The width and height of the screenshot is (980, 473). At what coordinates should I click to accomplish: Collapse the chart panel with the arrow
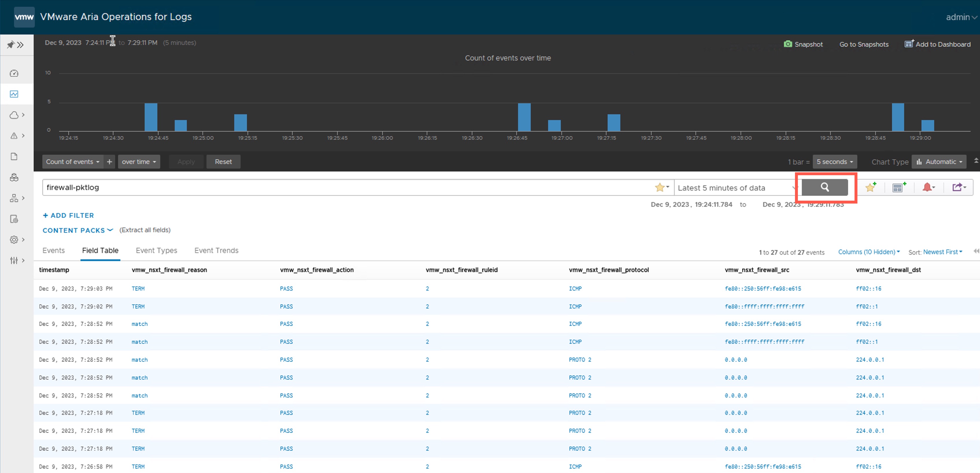click(976, 161)
